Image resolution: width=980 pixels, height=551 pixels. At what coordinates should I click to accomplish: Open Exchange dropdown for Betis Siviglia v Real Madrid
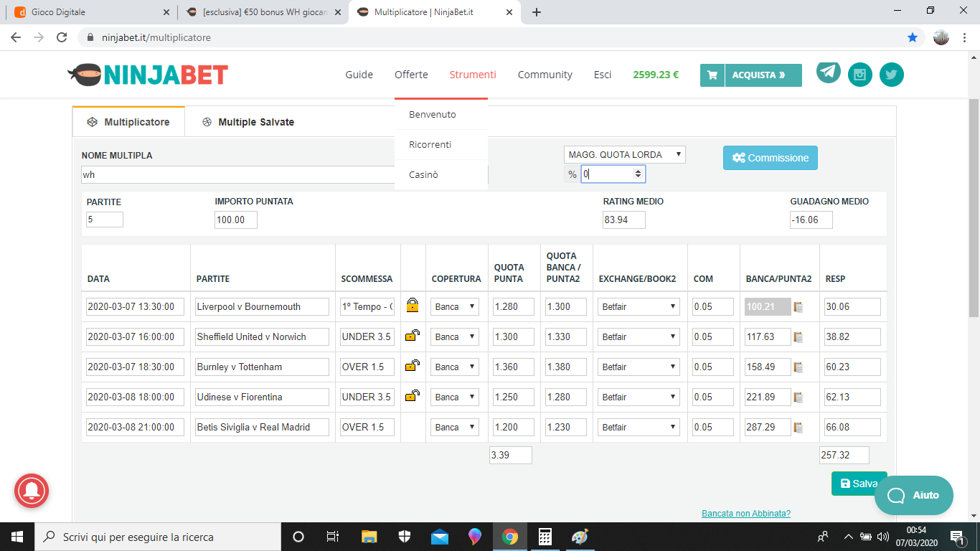639,427
